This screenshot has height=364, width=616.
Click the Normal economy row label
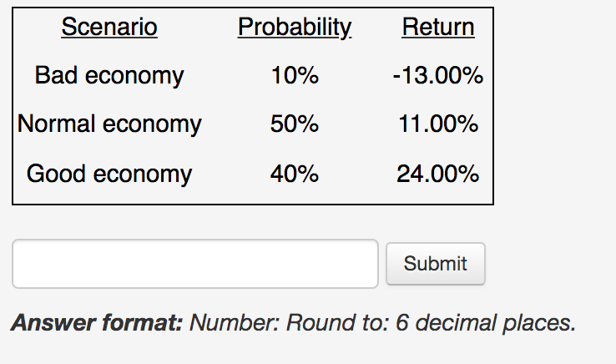pos(109,124)
